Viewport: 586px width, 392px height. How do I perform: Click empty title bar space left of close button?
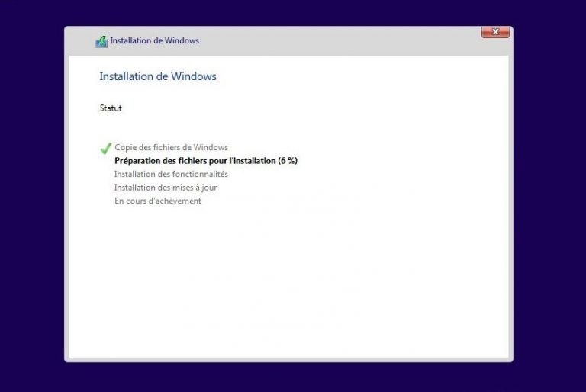(343, 41)
